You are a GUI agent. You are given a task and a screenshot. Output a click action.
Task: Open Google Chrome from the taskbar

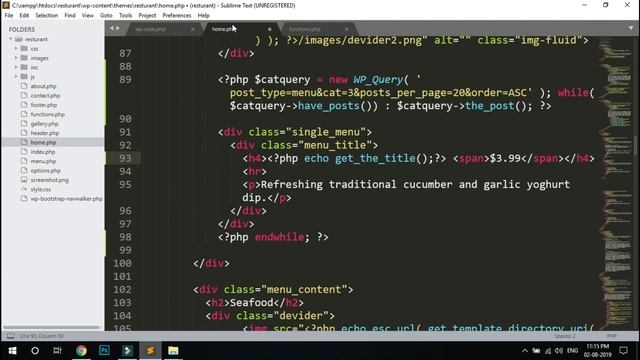(81, 351)
